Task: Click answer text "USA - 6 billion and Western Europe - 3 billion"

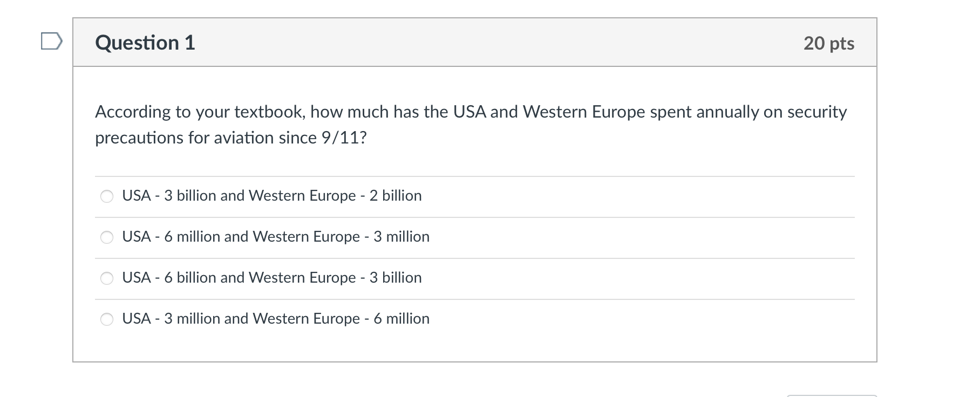Action: pos(271,277)
